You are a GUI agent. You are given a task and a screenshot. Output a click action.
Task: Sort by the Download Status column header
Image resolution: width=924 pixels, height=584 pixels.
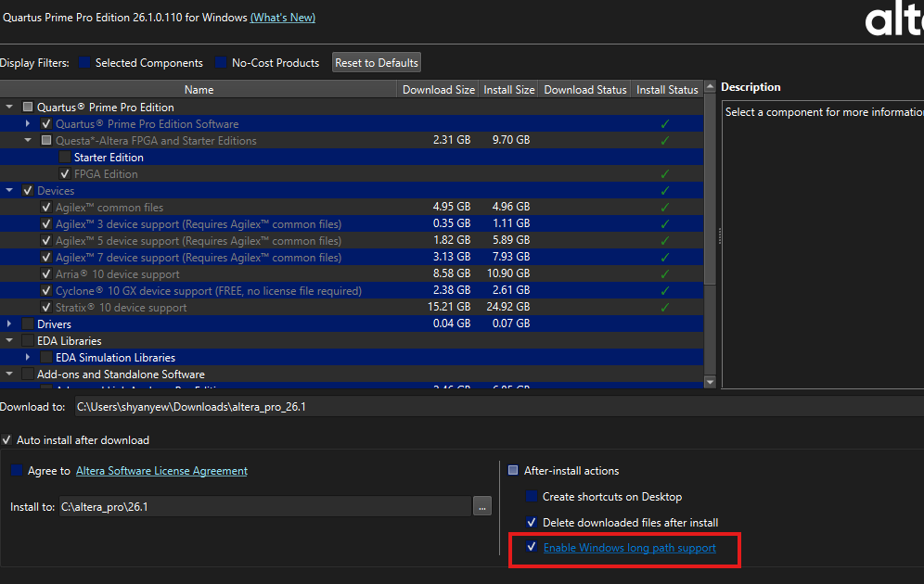(x=584, y=90)
